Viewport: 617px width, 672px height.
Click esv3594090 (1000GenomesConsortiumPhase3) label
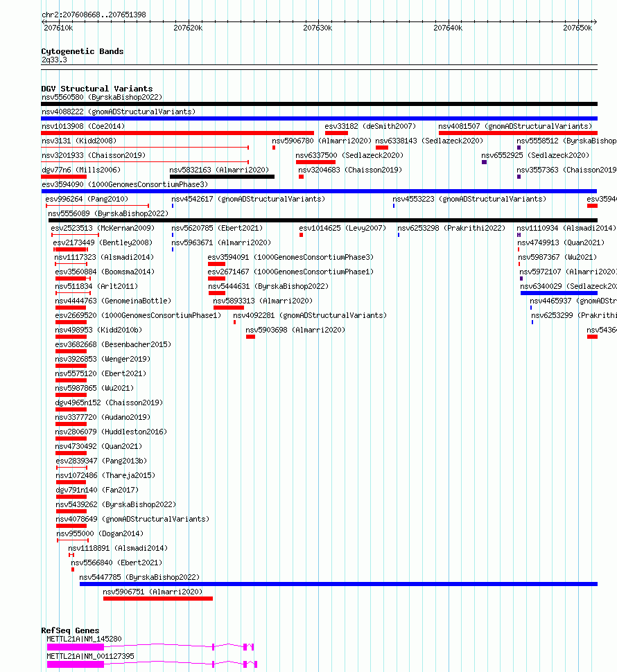point(125,185)
